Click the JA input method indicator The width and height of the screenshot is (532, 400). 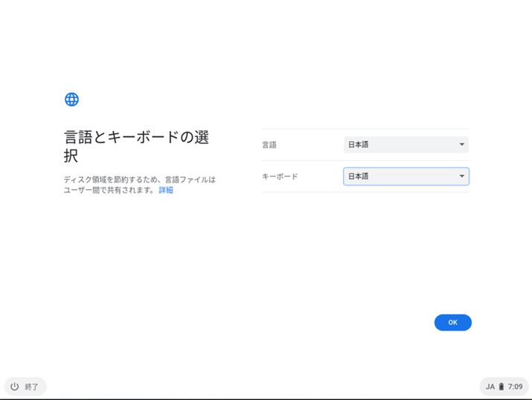pyautogui.click(x=490, y=387)
